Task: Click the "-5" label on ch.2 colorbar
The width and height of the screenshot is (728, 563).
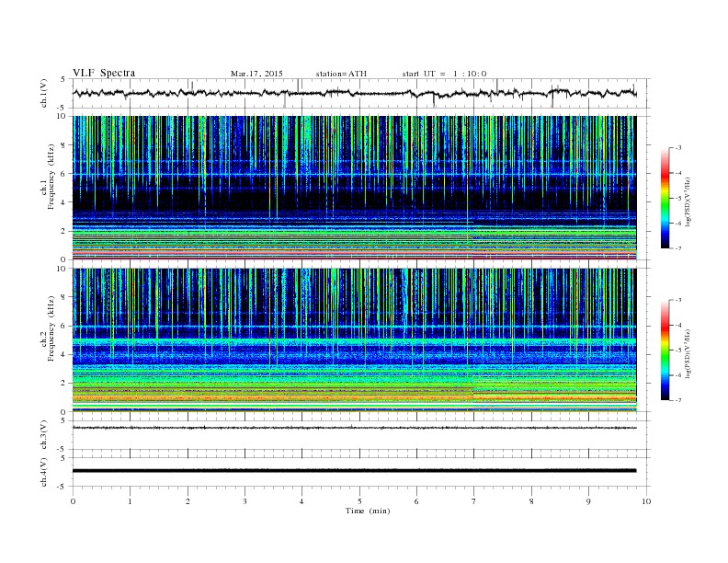Action: (678, 350)
